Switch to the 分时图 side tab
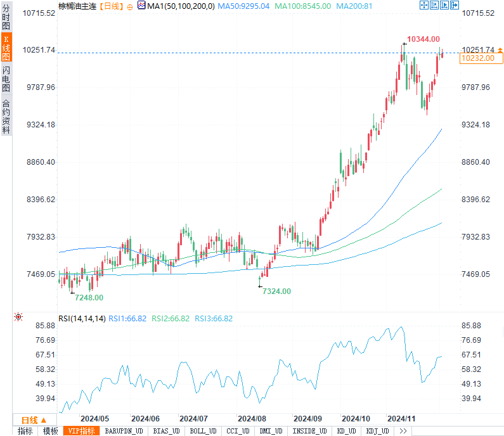The height and width of the screenshot is (436, 504). click(x=6, y=17)
